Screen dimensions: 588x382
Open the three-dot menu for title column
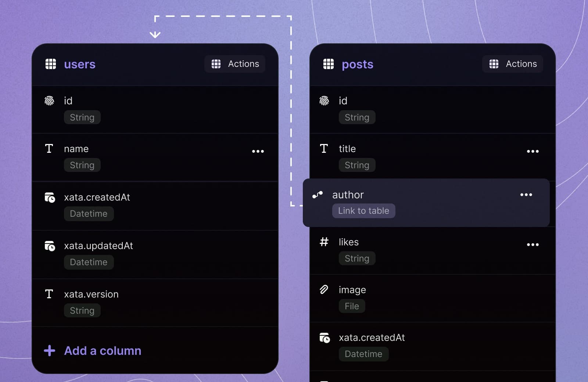[x=533, y=151]
